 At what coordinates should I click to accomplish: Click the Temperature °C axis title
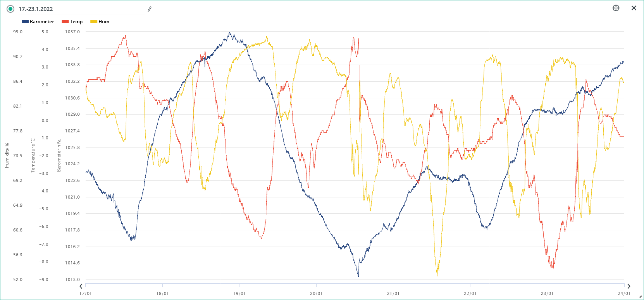pos(33,155)
